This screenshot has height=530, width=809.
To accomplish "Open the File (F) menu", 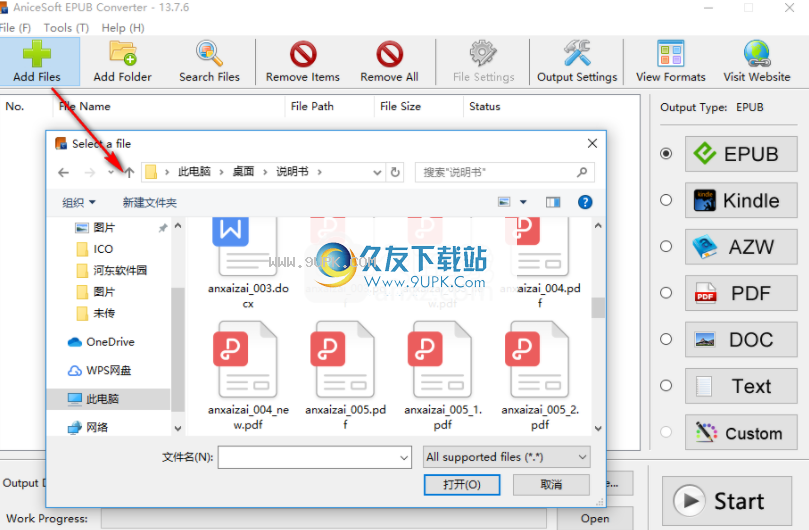I will pyautogui.click(x=15, y=28).
